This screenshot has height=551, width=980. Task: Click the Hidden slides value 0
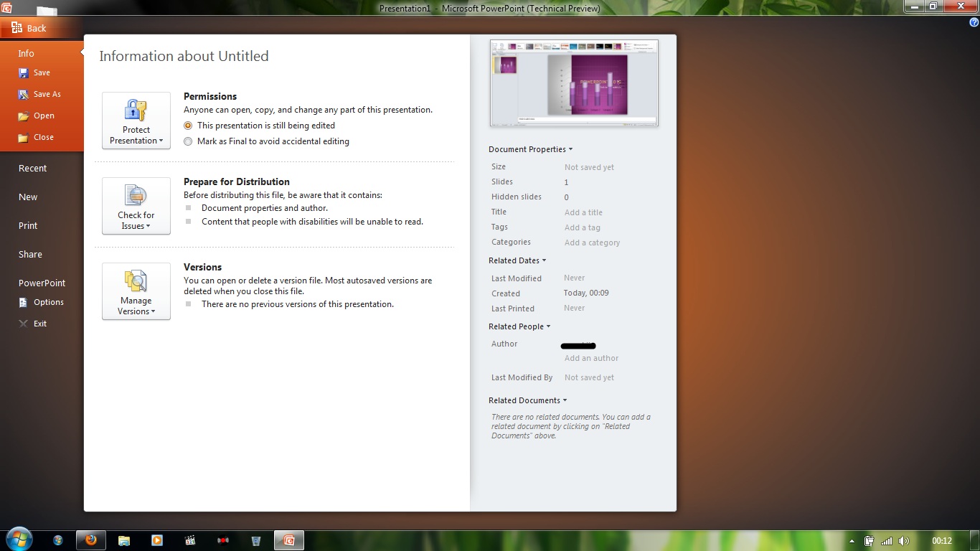pos(566,197)
